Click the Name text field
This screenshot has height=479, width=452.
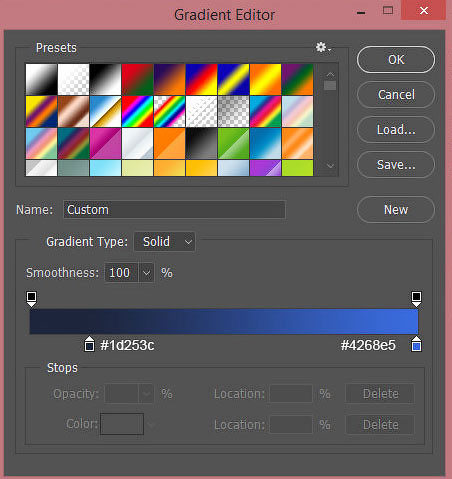click(x=174, y=210)
